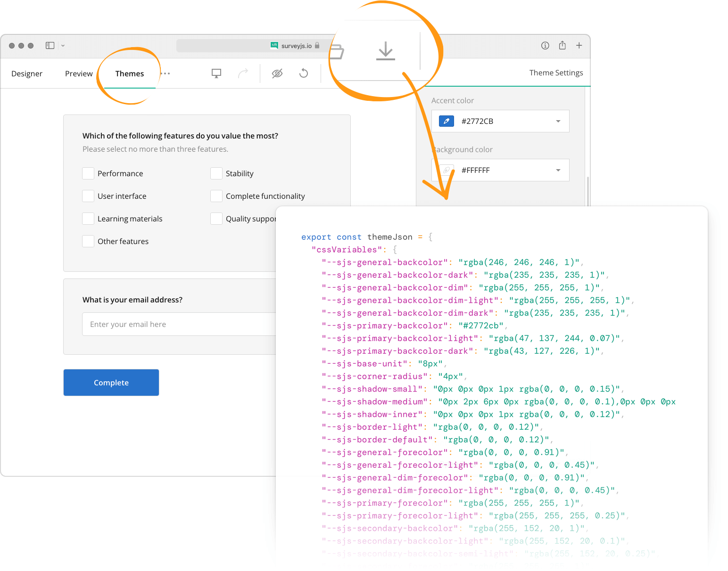Switch to the Designer tab
728x571 pixels.
[x=27, y=73]
